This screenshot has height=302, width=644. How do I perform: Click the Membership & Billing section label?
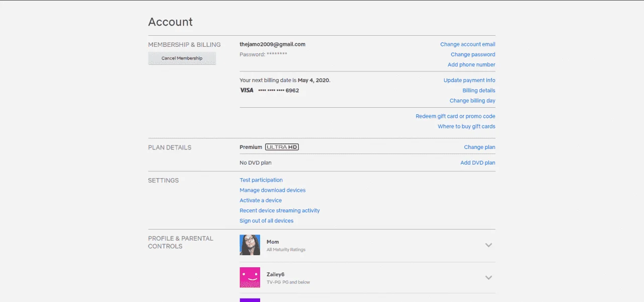tap(184, 44)
